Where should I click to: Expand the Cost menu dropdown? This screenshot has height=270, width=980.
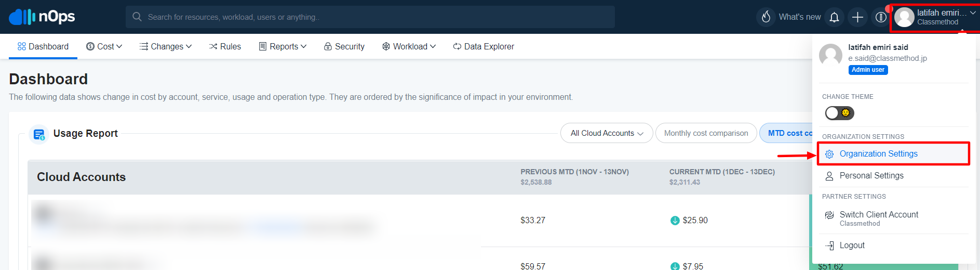(104, 46)
